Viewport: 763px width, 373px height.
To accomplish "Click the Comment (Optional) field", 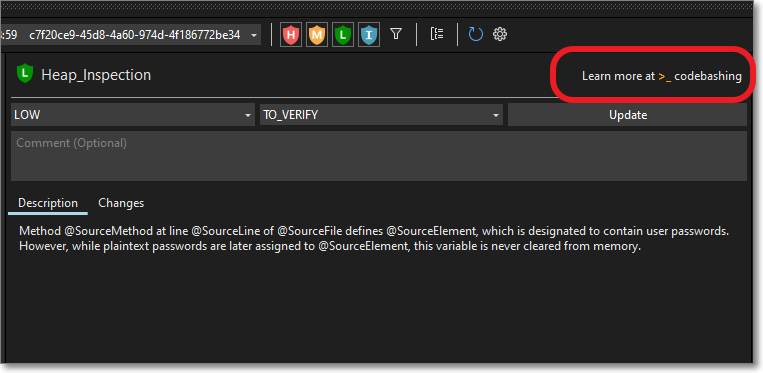I will (x=379, y=156).
